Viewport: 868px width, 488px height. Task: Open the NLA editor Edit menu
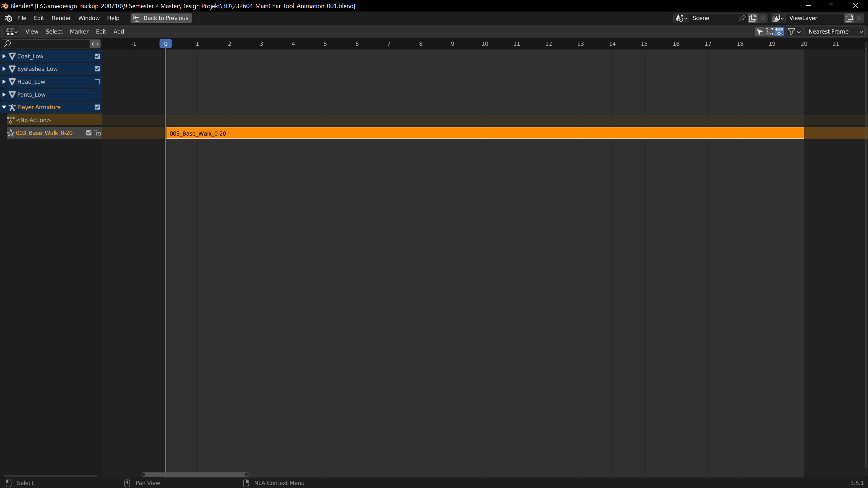point(101,32)
